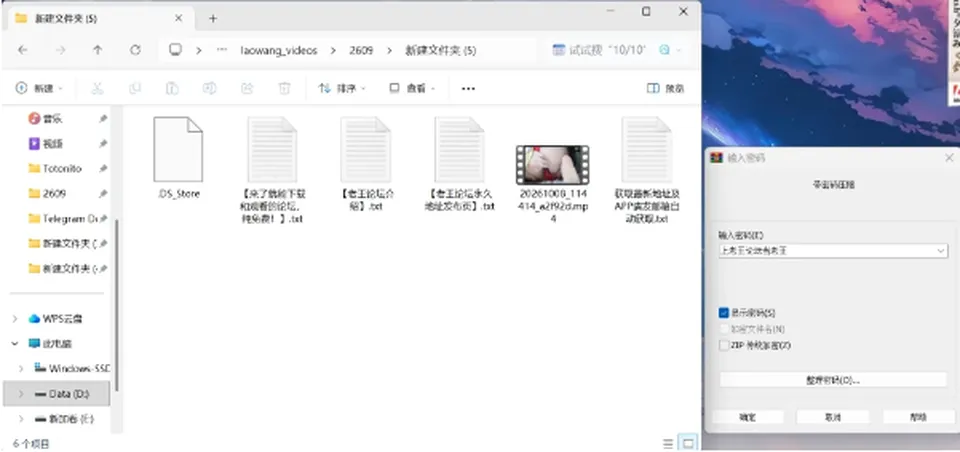Close the 新建文件夹 (5) tab
Screen dimensions: 960x452
coord(178,18)
